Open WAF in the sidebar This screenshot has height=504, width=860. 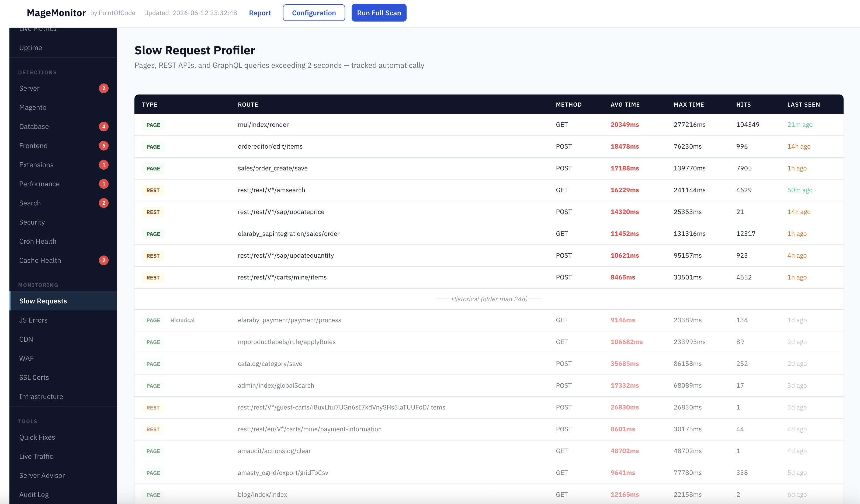pyautogui.click(x=64, y=358)
